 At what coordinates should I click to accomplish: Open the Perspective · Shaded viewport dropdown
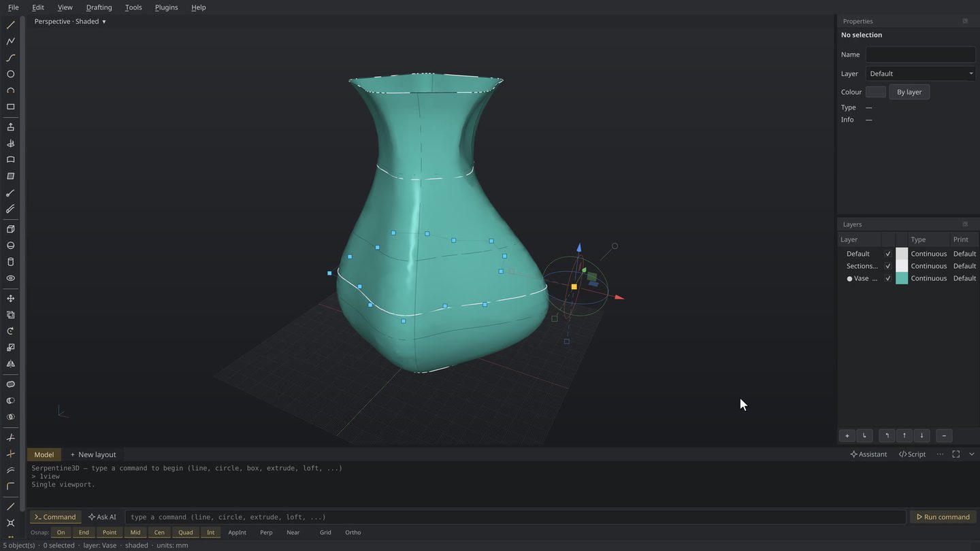(x=70, y=22)
